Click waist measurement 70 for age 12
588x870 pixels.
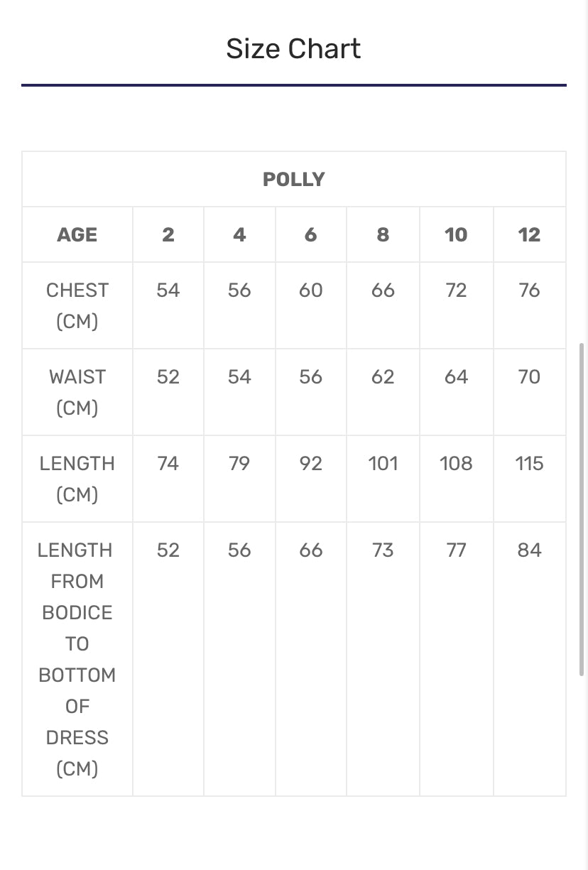click(x=529, y=377)
